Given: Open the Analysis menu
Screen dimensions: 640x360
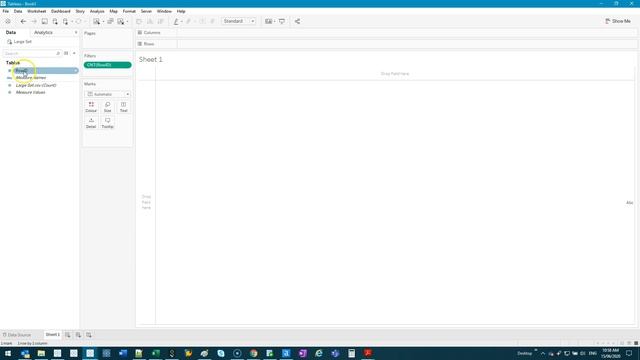Looking at the screenshot, I should pyautogui.click(x=97, y=11).
